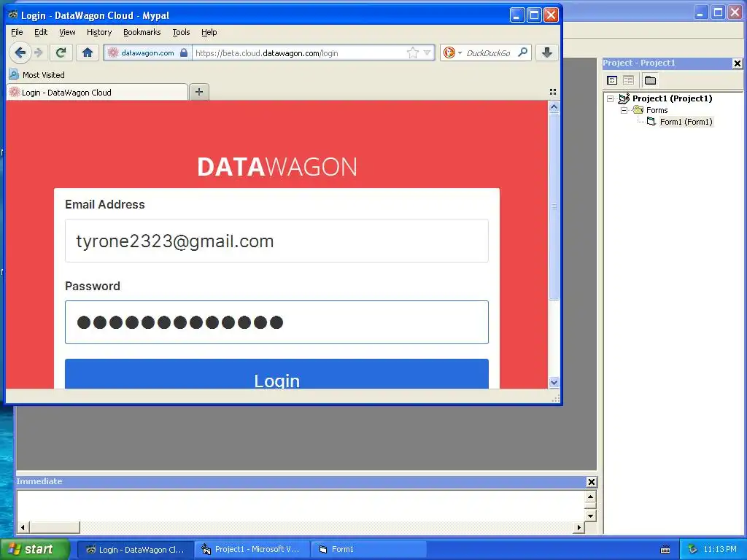Click the browser vertical scrollbar thumb
The image size is (747, 560).
tap(554, 206)
